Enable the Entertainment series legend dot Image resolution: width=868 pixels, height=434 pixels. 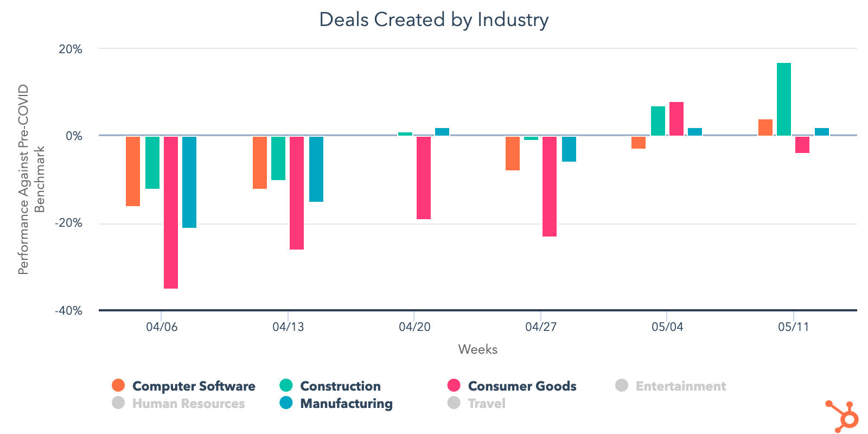622,386
